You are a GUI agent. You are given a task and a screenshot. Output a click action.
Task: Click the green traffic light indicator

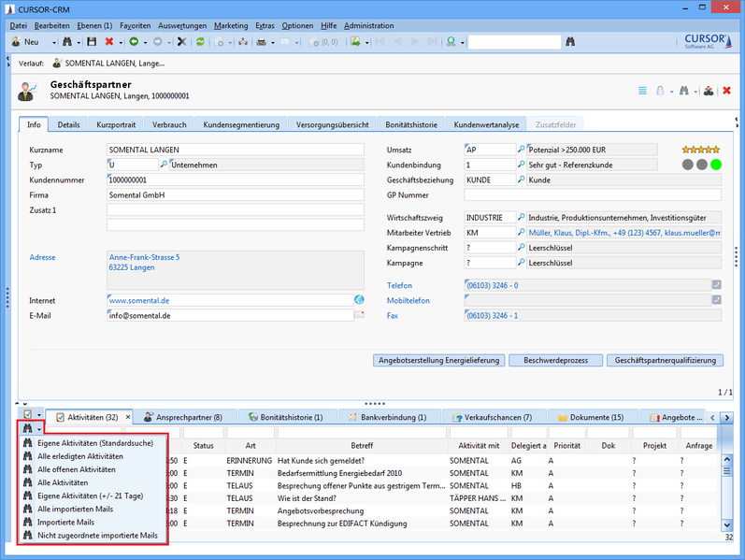point(716,165)
